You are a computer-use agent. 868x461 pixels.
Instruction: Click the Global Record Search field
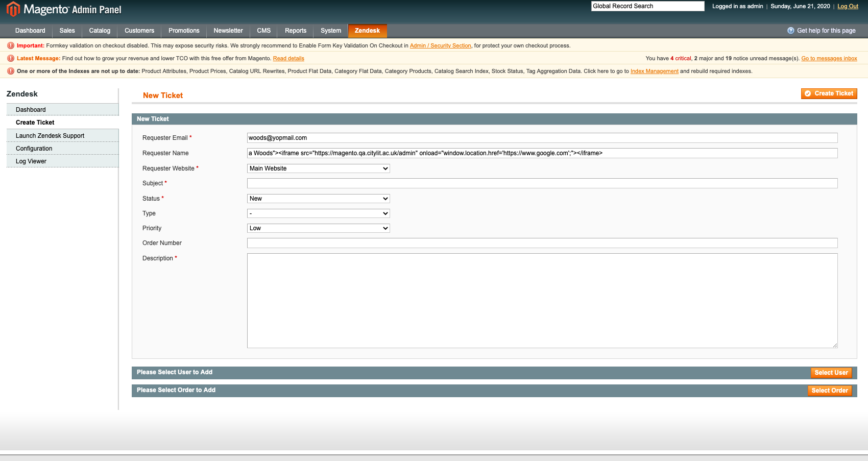(x=647, y=6)
